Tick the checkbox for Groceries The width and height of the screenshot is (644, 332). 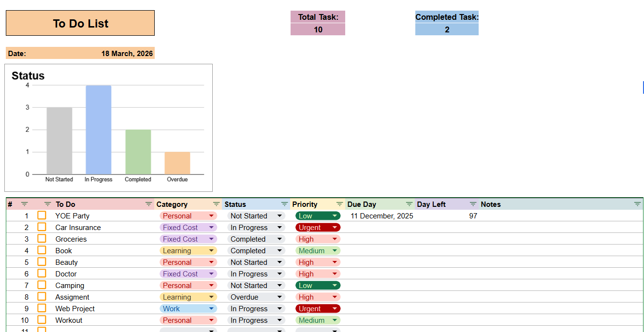pyautogui.click(x=42, y=239)
